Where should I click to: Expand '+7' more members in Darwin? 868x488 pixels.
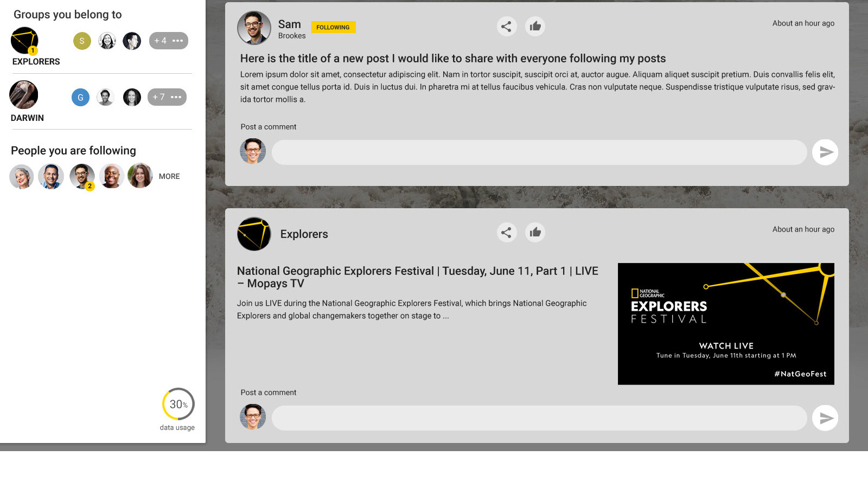167,97
